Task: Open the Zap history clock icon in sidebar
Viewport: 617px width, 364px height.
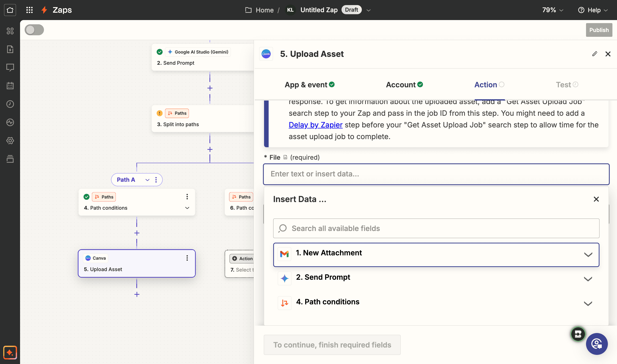Action: (x=10, y=104)
